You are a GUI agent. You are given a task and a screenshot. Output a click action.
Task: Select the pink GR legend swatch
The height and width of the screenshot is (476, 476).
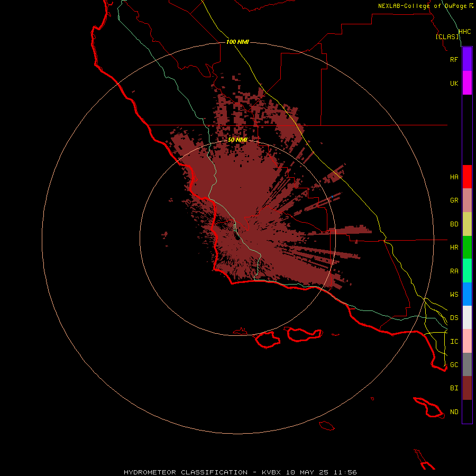(467, 200)
